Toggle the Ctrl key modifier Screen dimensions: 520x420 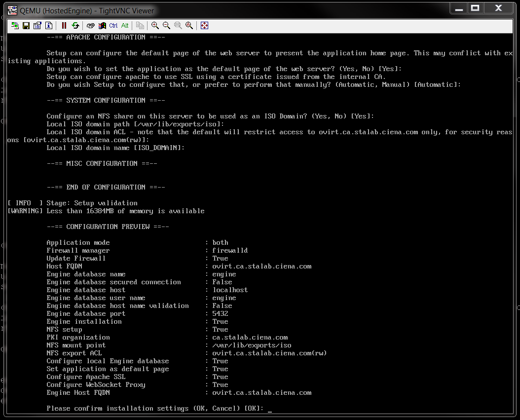tap(113, 26)
